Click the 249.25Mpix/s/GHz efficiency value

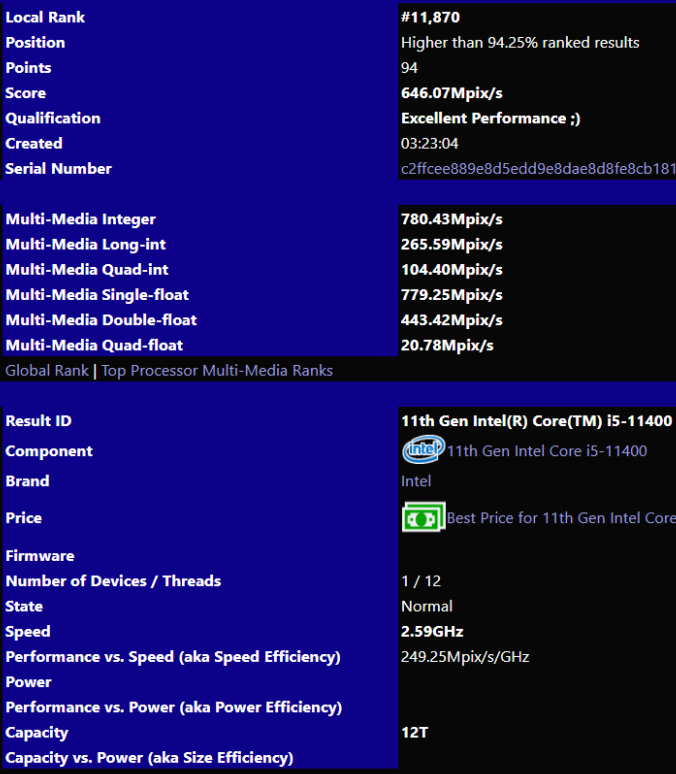point(465,657)
